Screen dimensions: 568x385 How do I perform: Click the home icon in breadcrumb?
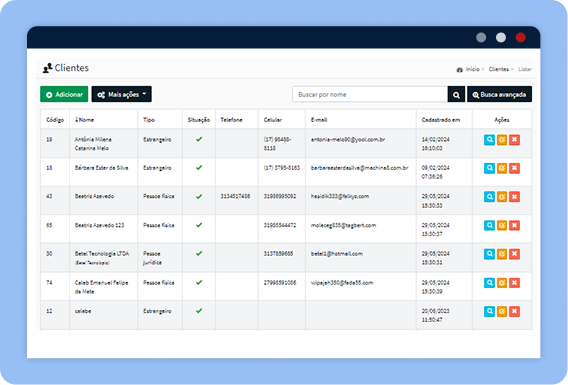tap(459, 69)
